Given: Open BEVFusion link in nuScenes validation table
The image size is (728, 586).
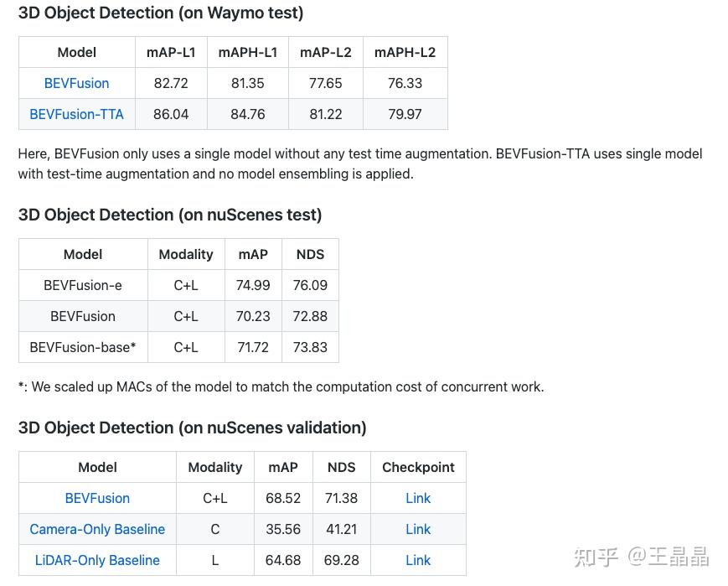Looking at the screenshot, I should click(x=97, y=498).
